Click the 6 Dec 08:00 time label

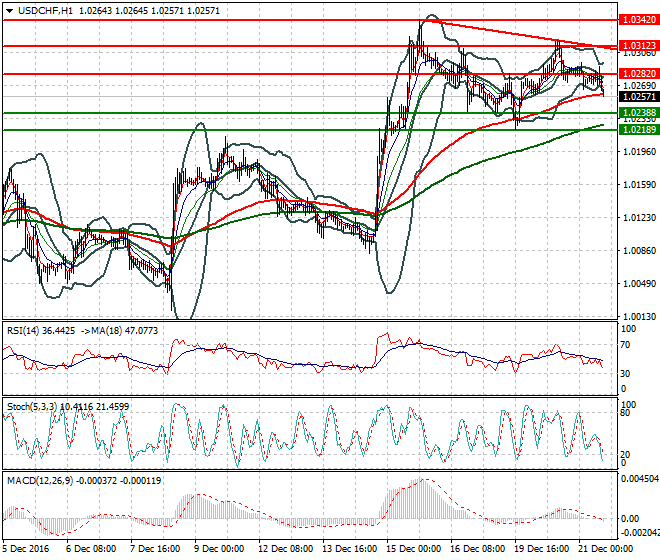[x=91, y=549]
